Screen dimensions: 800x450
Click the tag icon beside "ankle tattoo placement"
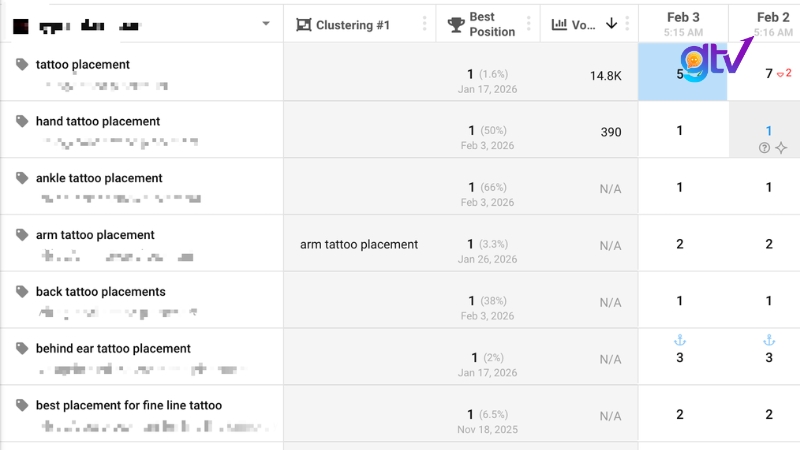tap(22, 178)
